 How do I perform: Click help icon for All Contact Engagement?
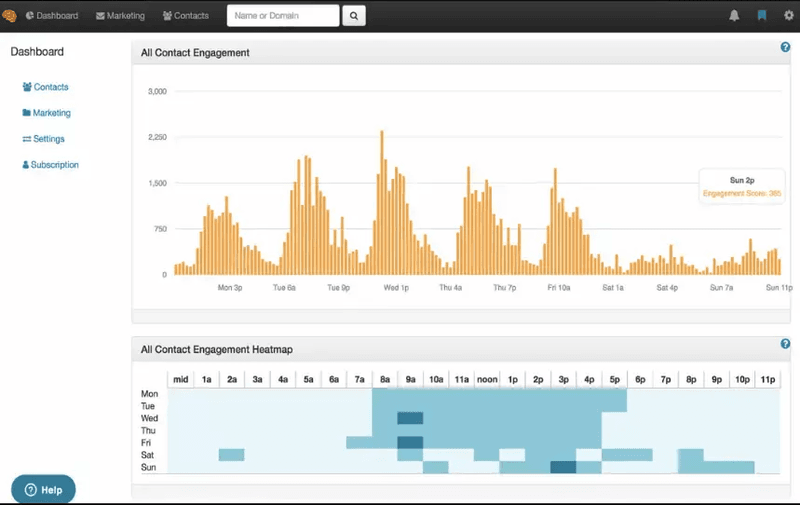click(x=785, y=47)
